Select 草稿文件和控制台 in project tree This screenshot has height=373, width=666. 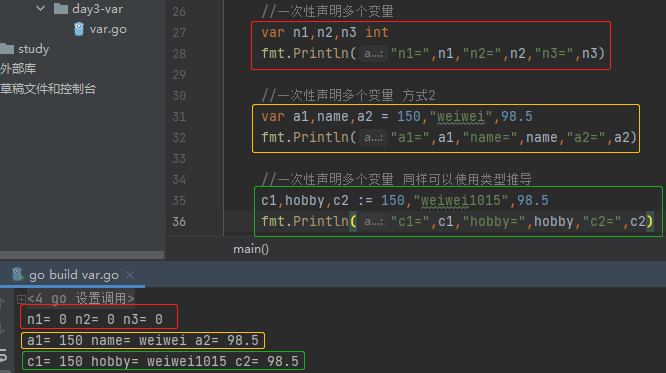coord(48,89)
